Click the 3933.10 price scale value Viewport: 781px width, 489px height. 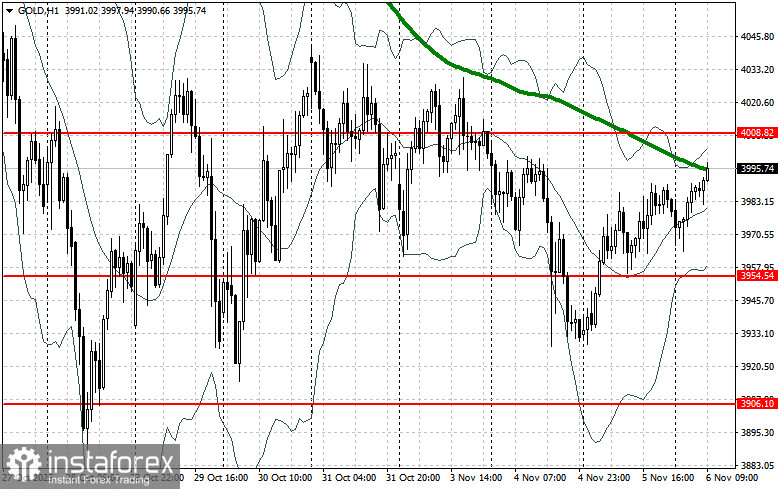[757, 334]
